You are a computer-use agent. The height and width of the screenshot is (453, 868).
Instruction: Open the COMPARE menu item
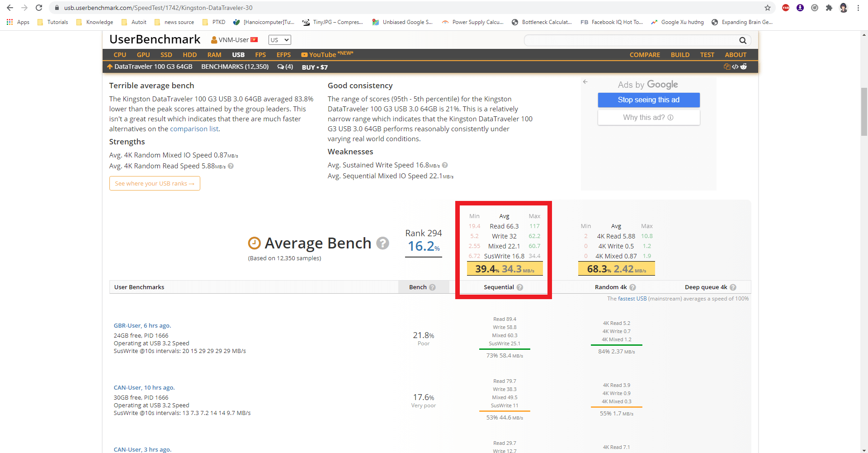point(645,55)
